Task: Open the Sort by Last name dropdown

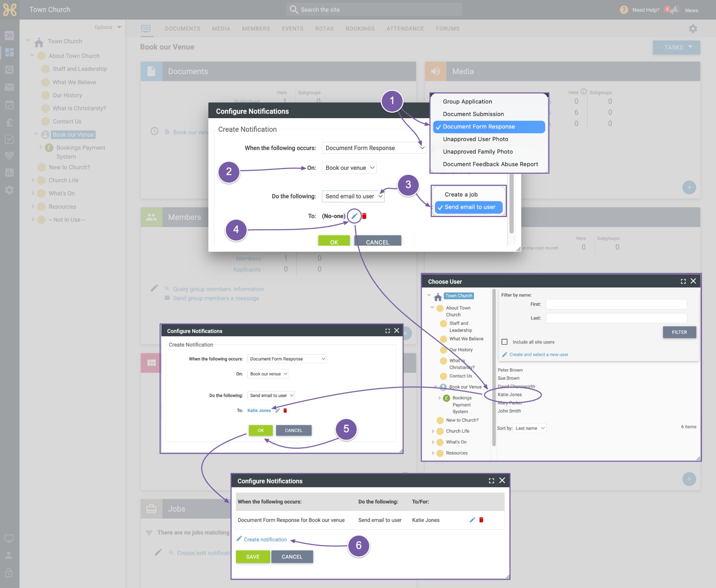Action: coord(529,428)
